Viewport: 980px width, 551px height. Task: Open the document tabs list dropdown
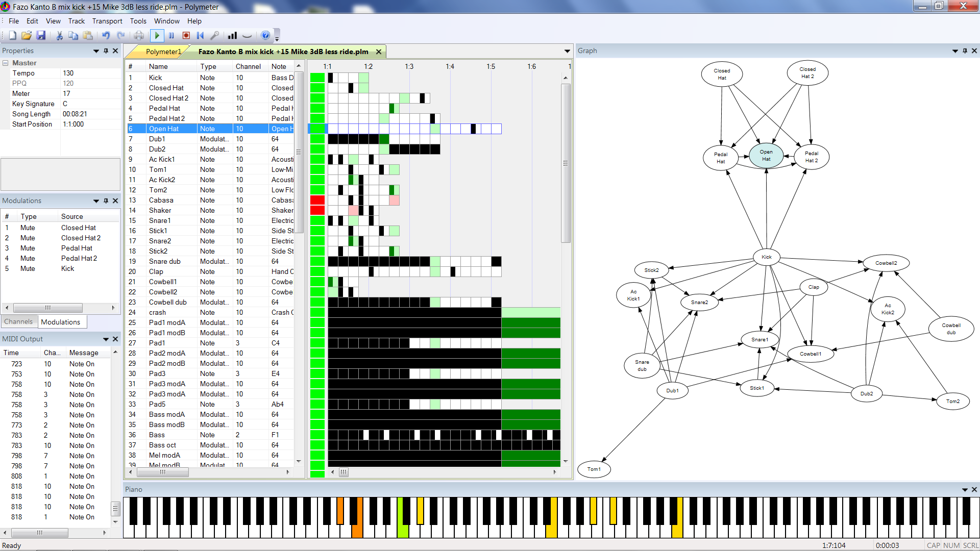point(567,51)
